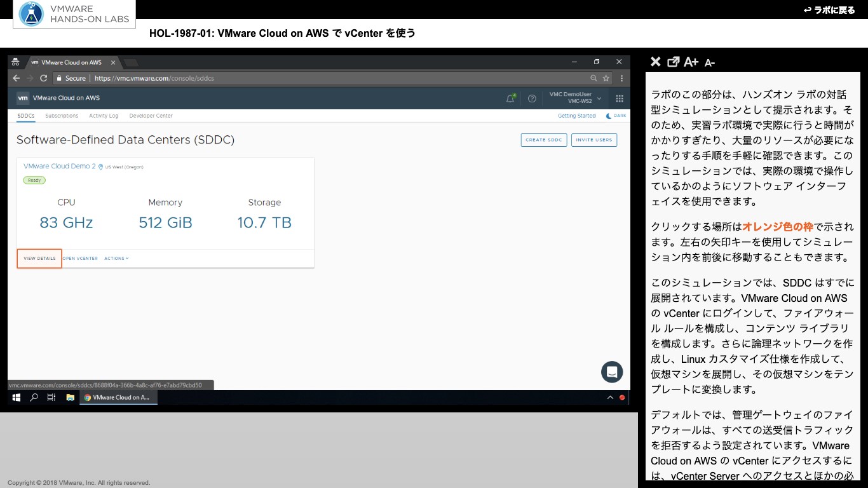Click the incognito-style icon at tab strip left

[x=16, y=62]
